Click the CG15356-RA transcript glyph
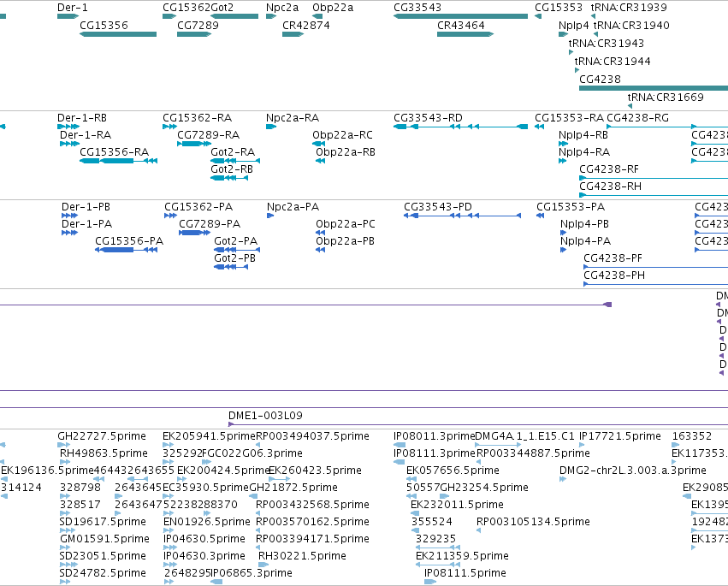The height and width of the screenshot is (586, 728). click(x=118, y=161)
